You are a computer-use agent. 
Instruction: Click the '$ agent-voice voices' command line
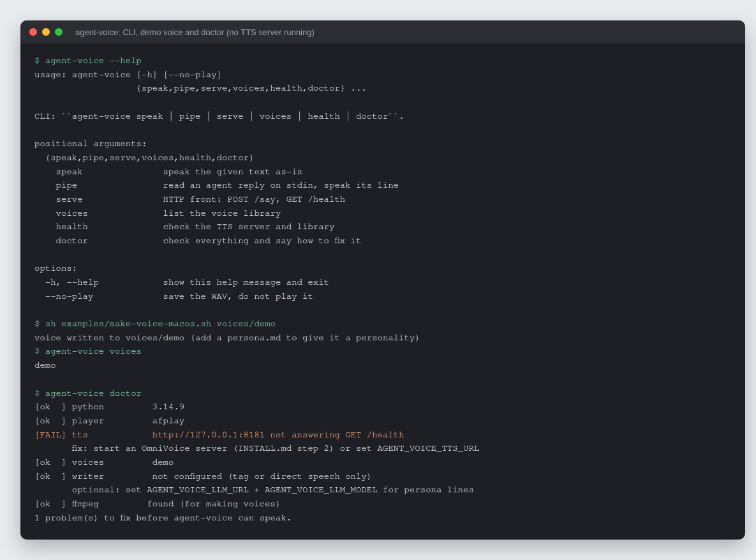[88, 351]
